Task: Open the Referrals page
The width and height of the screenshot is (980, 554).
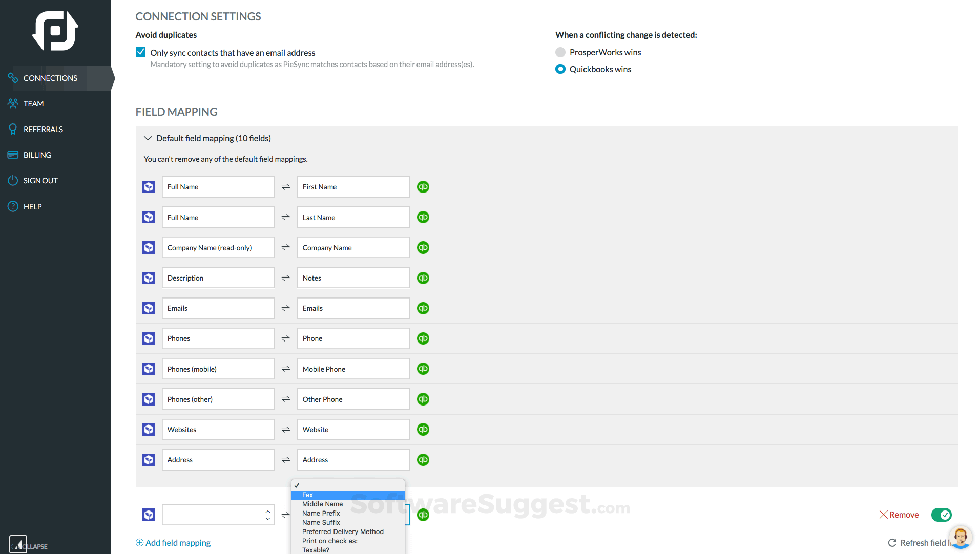Action: tap(43, 129)
